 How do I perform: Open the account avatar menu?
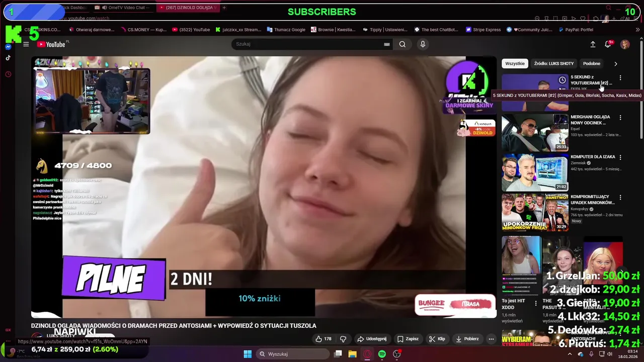click(625, 44)
